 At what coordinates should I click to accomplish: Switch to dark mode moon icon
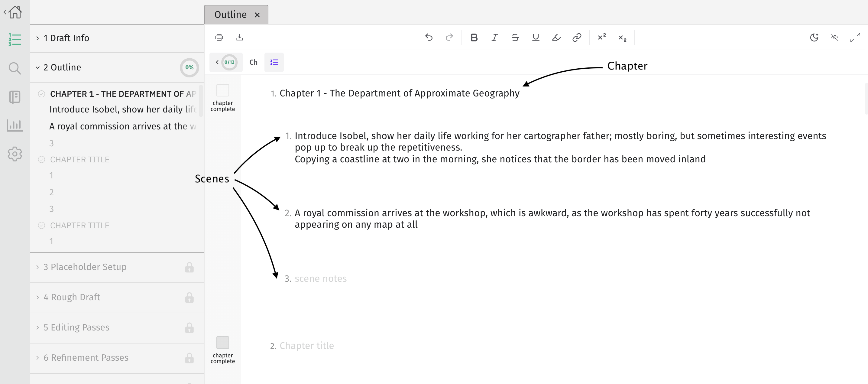814,37
